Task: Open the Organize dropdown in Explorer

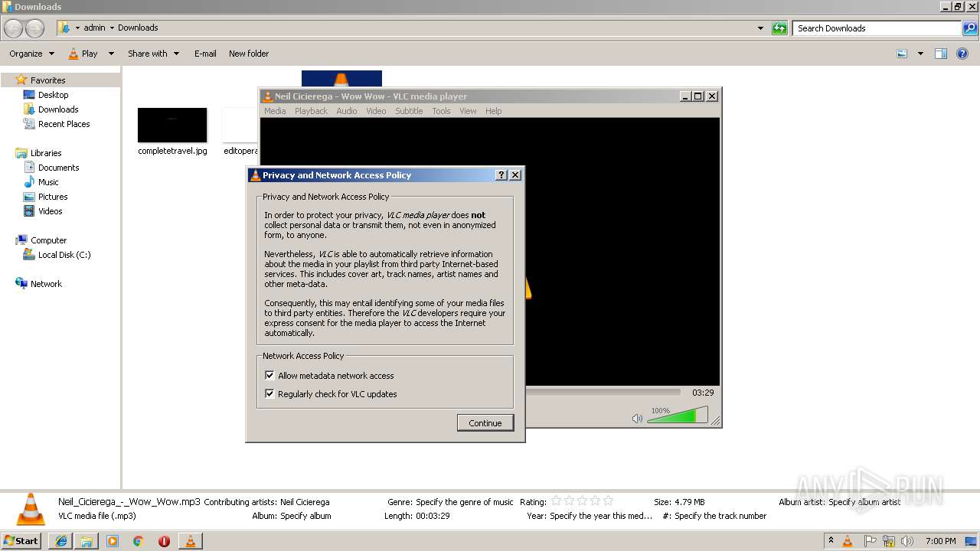Action: (x=31, y=54)
